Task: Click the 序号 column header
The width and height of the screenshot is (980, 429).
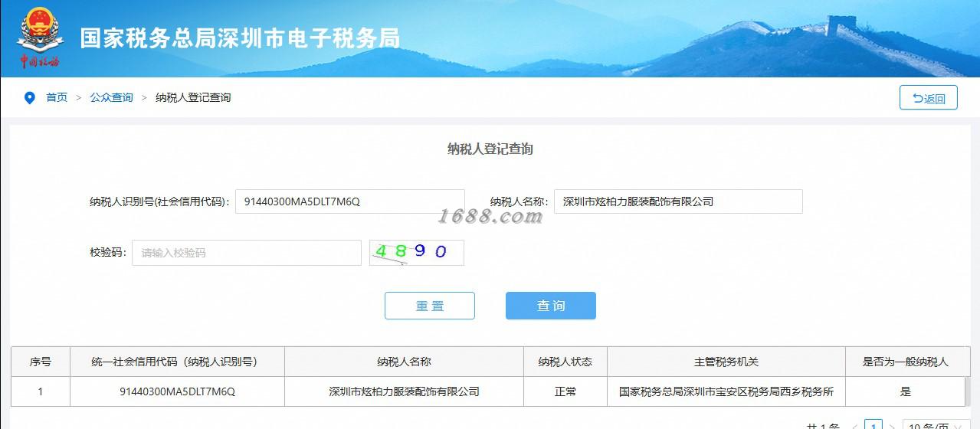Action: coord(41,362)
